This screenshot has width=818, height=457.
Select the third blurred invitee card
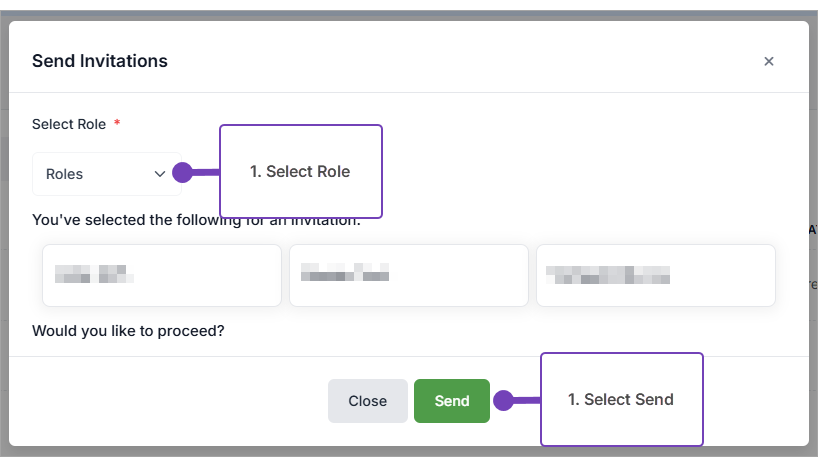pos(655,275)
